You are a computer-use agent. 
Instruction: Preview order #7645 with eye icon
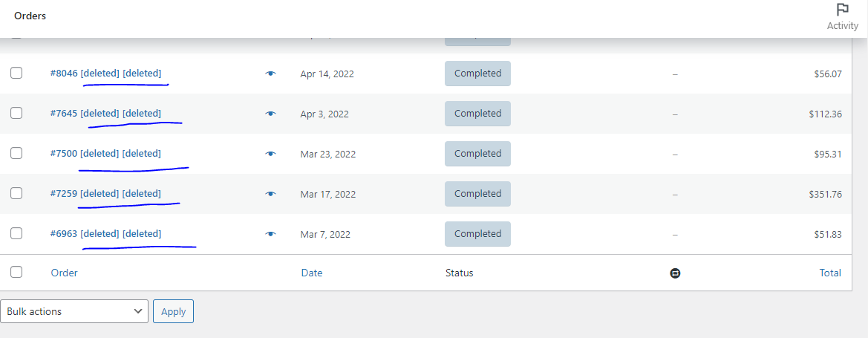[270, 114]
